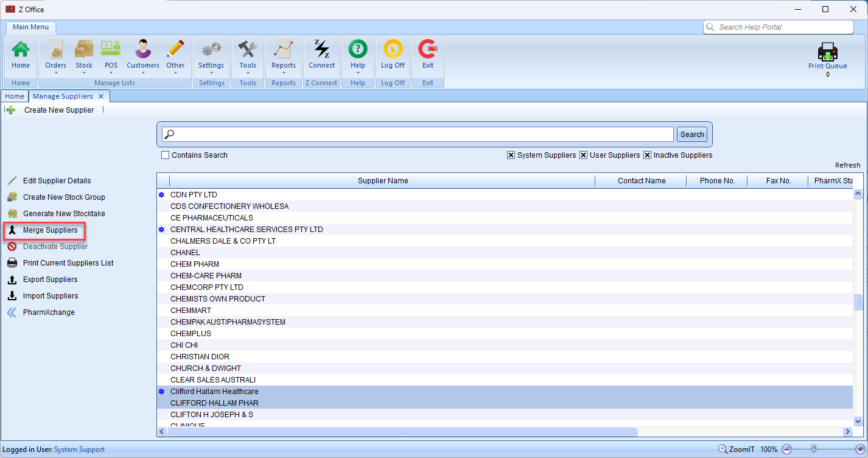
Task: Select the CHANEL supplier row
Action: pyautogui.click(x=505, y=253)
